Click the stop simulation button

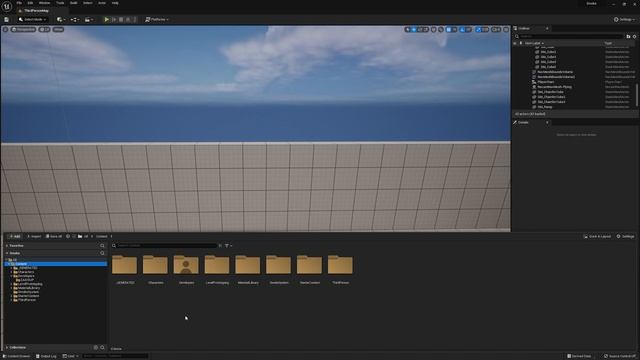121,20
